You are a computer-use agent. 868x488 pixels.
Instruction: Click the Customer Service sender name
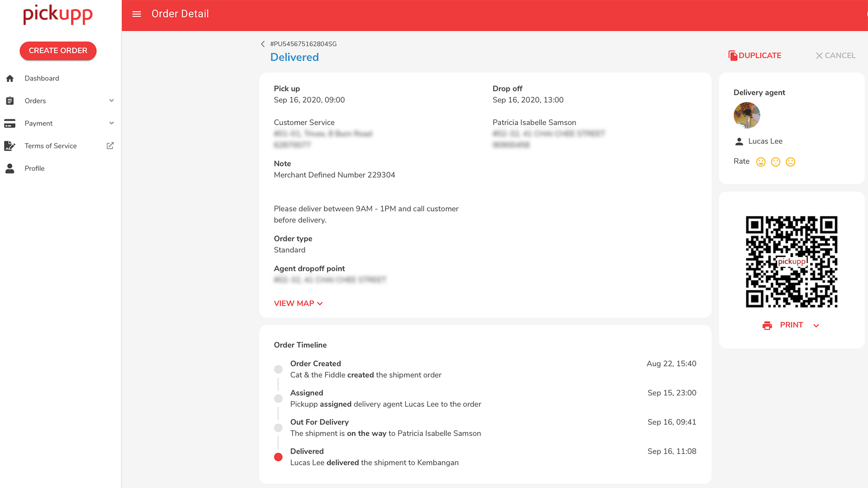tap(304, 122)
